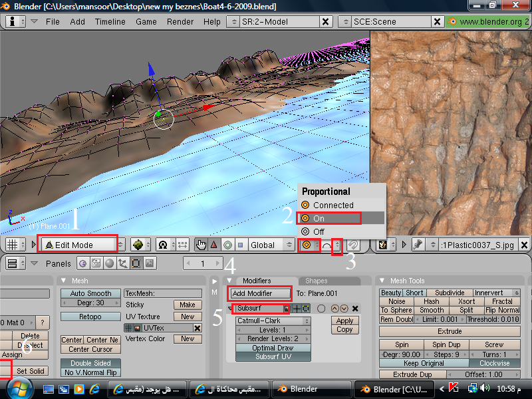Move Subsurf modifier up in stack
532x399 pixels.
point(335,309)
